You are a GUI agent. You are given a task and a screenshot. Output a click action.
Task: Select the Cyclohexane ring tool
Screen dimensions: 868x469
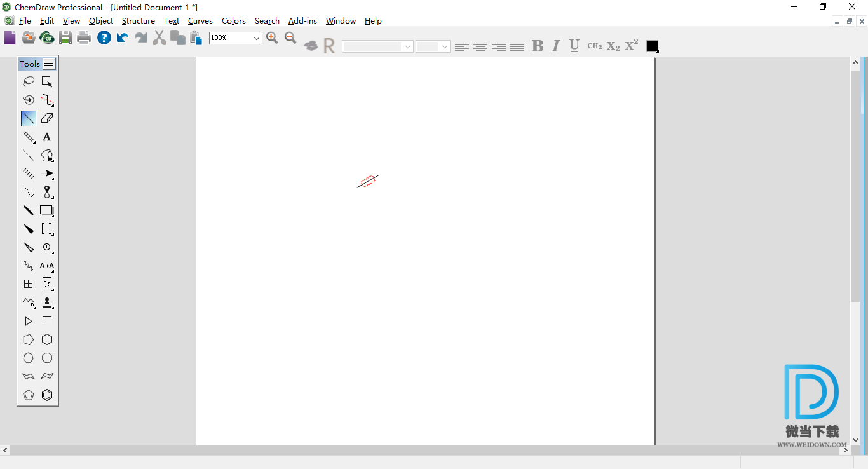click(47, 340)
